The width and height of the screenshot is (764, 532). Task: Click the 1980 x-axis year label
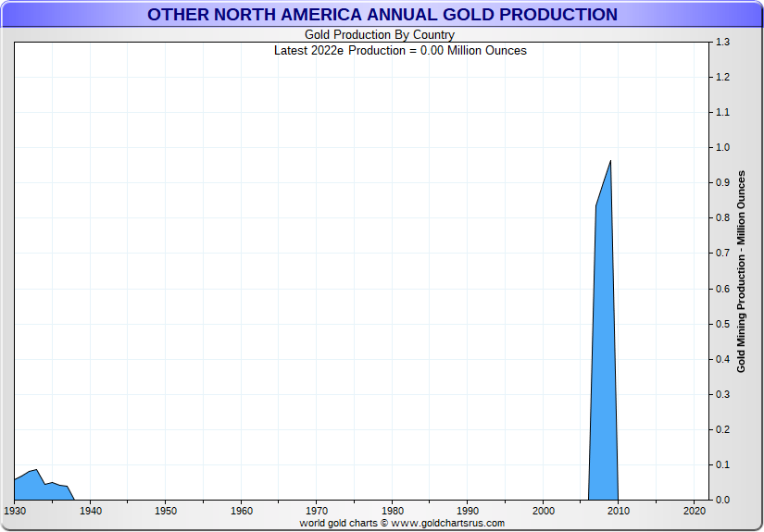coord(392,510)
